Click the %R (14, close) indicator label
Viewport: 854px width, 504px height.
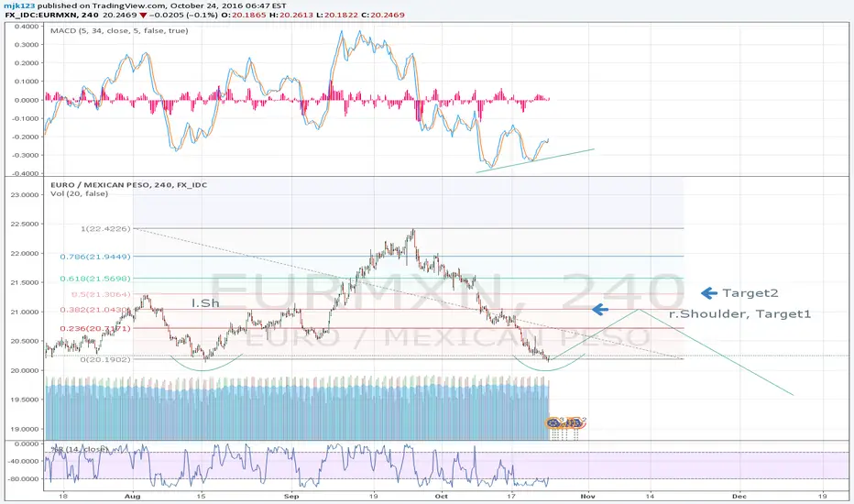coord(80,449)
